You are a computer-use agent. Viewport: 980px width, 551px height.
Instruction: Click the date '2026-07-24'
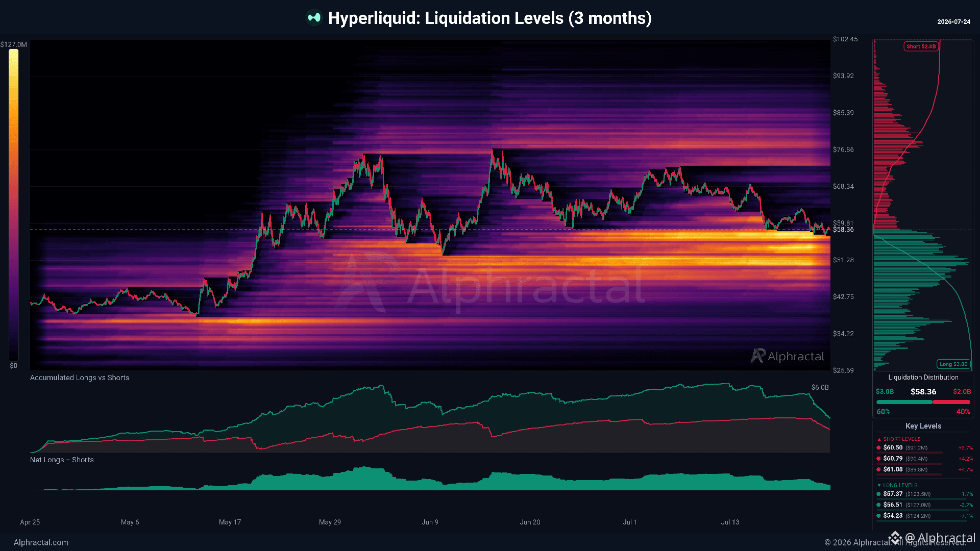click(x=954, y=22)
